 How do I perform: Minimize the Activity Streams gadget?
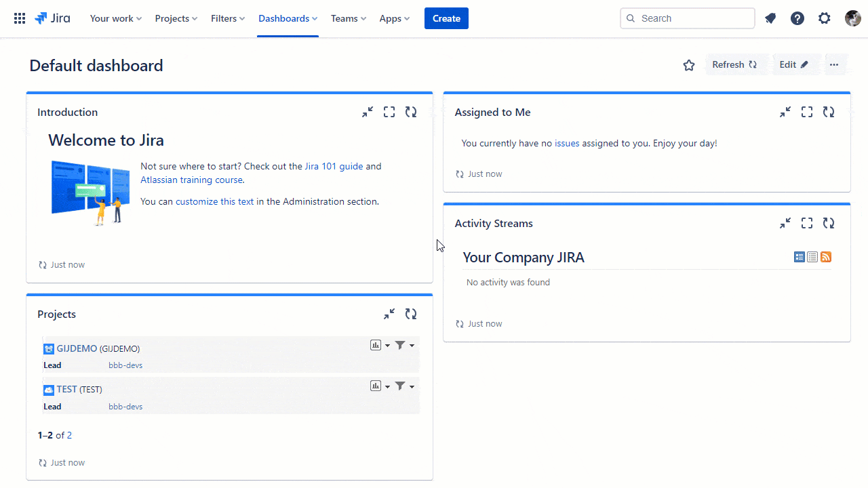pyautogui.click(x=785, y=223)
